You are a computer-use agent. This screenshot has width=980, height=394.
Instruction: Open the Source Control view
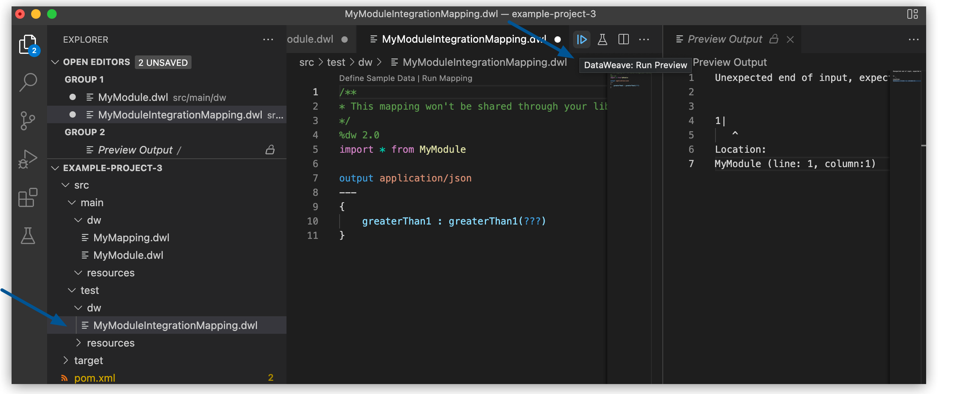(x=28, y=120)
